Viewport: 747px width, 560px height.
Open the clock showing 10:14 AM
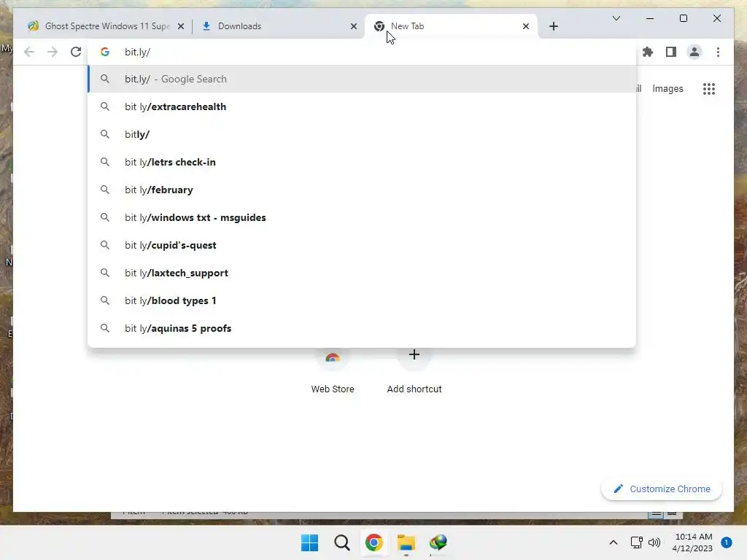[693, 542]
